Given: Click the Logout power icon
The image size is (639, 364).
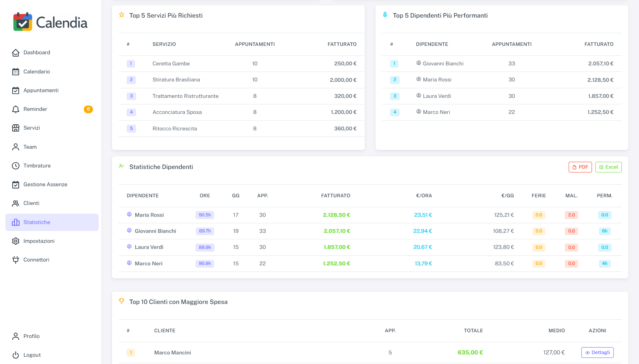Looking at the screenshot, I should [16, 355].
